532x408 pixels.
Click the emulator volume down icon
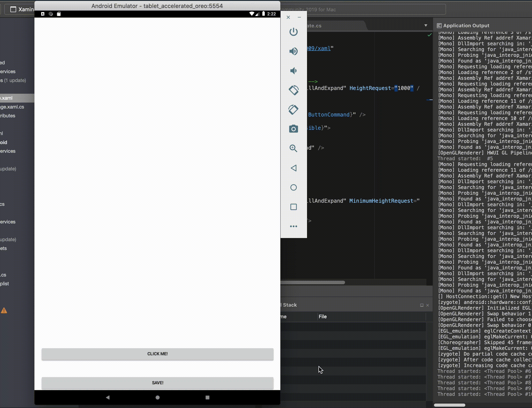pyautogui.click(x=294, y=71)
